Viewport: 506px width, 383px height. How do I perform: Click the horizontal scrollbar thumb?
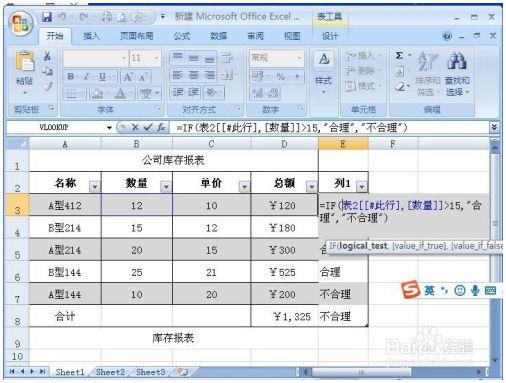point(361,372)
